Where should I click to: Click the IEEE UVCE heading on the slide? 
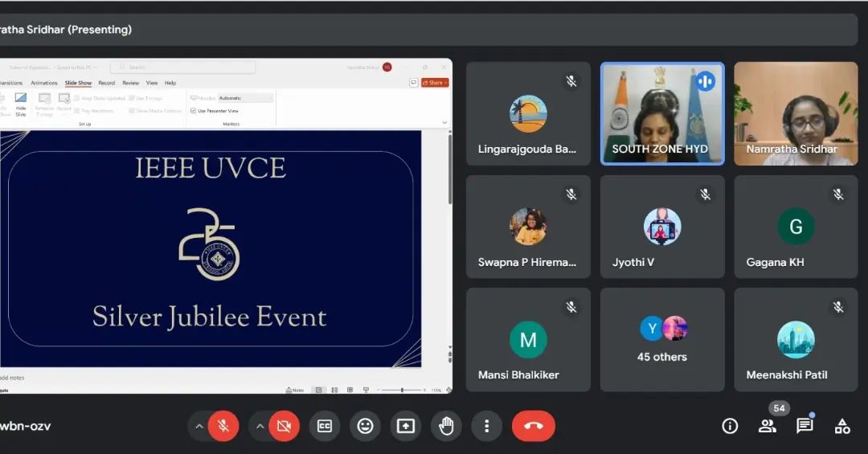pos(211,168)
